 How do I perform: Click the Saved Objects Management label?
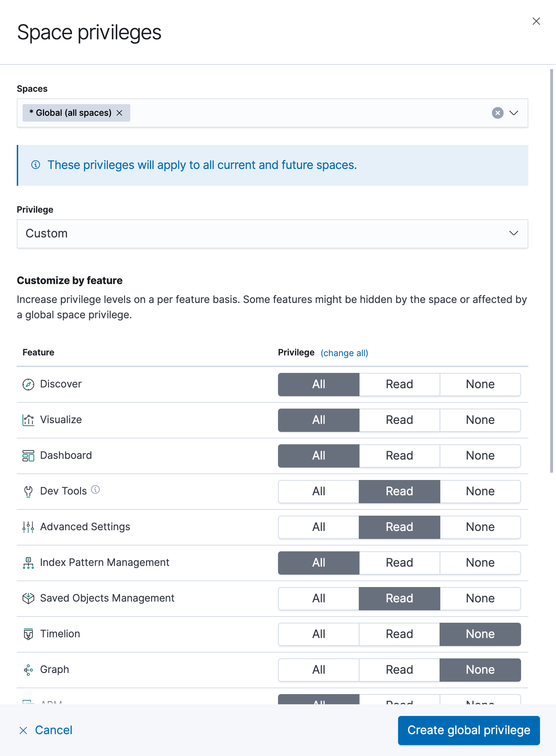[107, 598]
